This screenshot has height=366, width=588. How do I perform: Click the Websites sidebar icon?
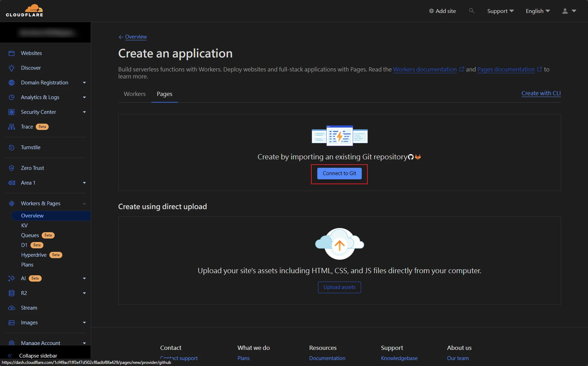tap(12, 53)
